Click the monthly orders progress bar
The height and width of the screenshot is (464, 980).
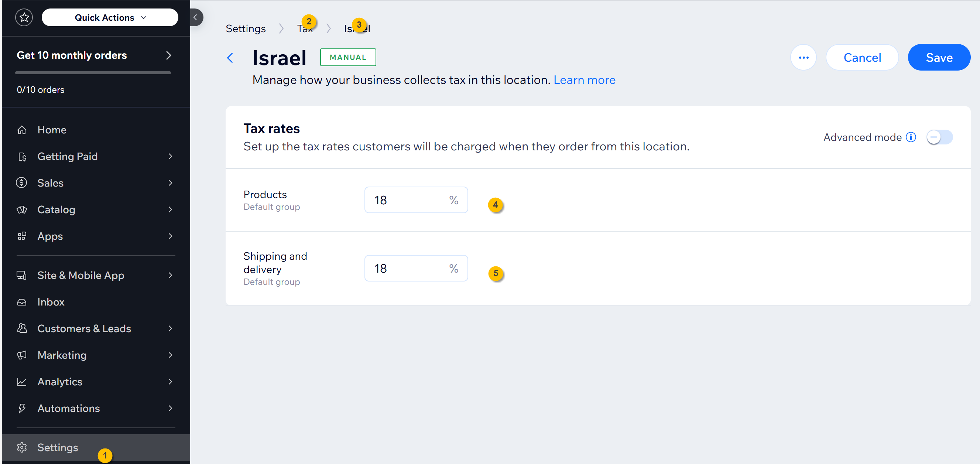pyautogui.click(x=93, y=73)
